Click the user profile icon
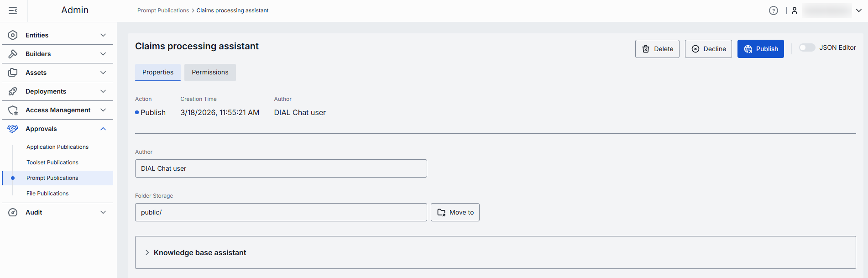868x278 pixels. [794, 10]
